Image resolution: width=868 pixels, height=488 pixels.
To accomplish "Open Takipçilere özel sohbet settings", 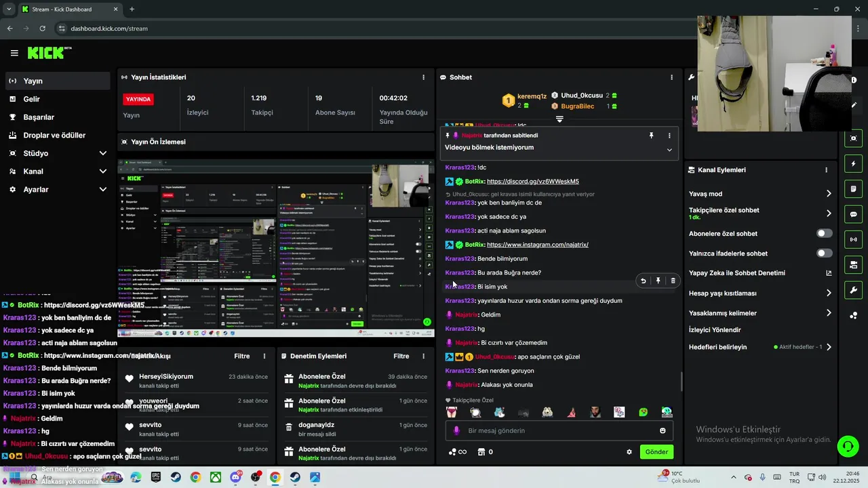I will [x=760, y=213].
